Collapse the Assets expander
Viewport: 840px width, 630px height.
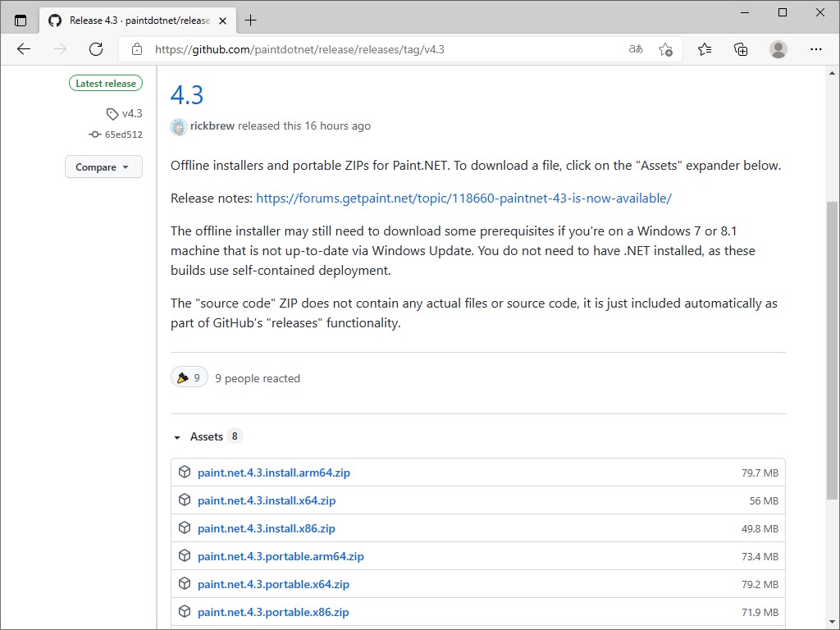click(x=177, y=437)
